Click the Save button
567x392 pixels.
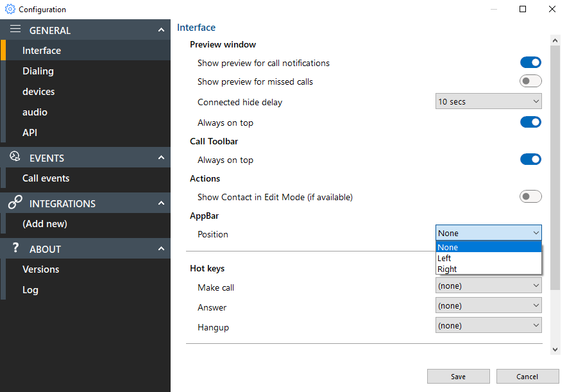click(x=458, y=376)
